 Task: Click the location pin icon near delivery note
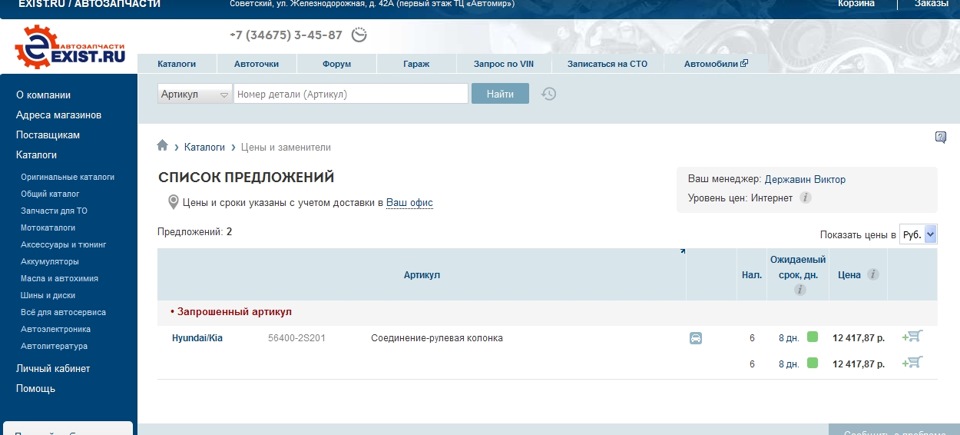coord(173,202)
